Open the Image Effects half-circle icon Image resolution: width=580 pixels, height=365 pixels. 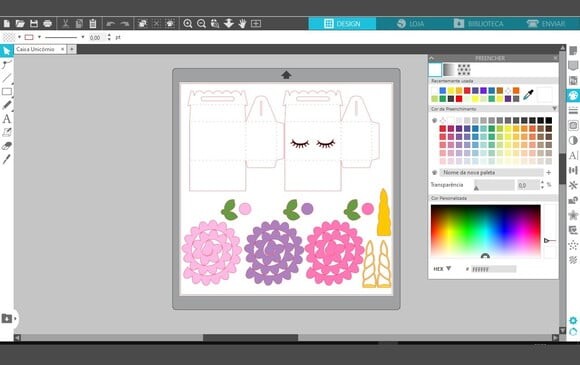click(x=573, y=140)
